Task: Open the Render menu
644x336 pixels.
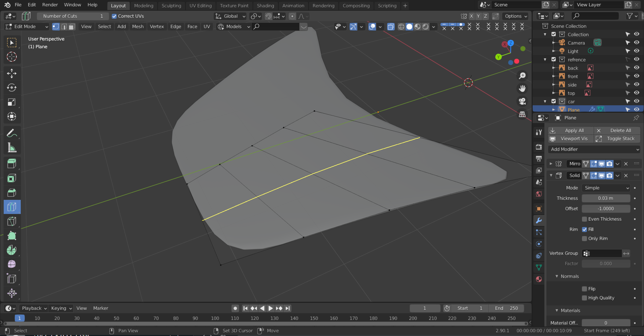Action: 50,5
